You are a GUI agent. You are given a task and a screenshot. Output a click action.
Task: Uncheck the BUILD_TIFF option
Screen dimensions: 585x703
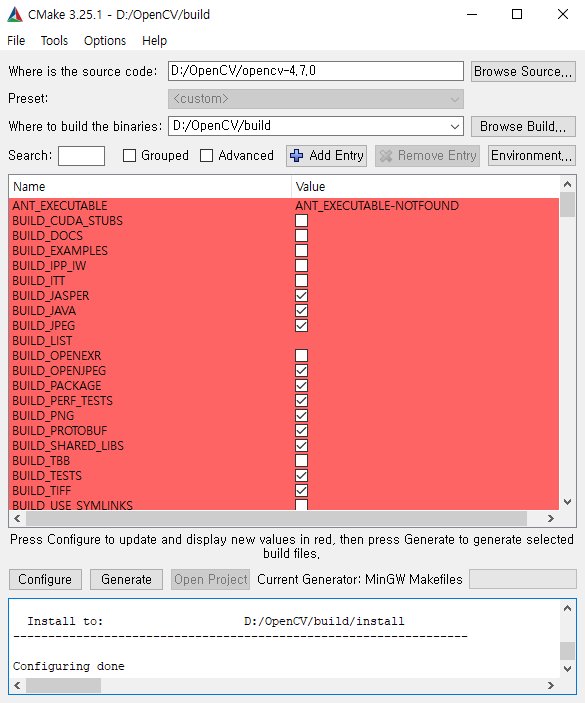pyautogui.click(x=302, y=491)
